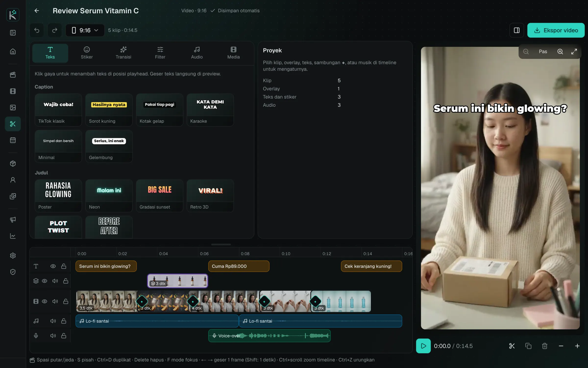Split clip with the scissors icon below the preview
This screenshot has height=368, width=588.
click(512, 346)
